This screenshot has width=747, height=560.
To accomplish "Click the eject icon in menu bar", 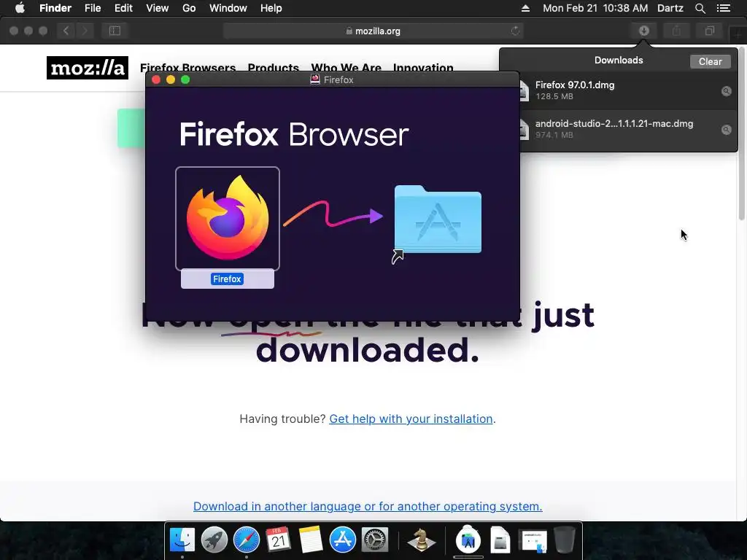I will point(525,8).
